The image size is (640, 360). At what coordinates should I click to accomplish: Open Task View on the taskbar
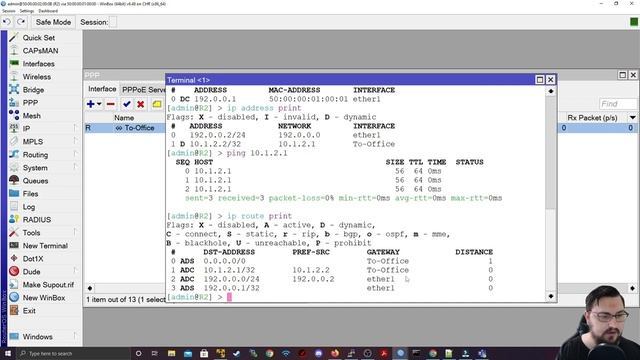[x=155, y=353]
